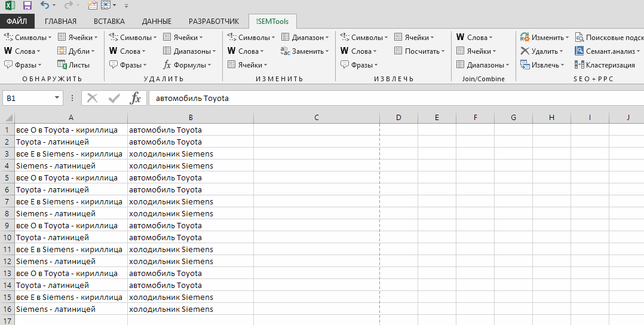Open Ячейки in the УДАЛИТЬ group

[183, 38]
